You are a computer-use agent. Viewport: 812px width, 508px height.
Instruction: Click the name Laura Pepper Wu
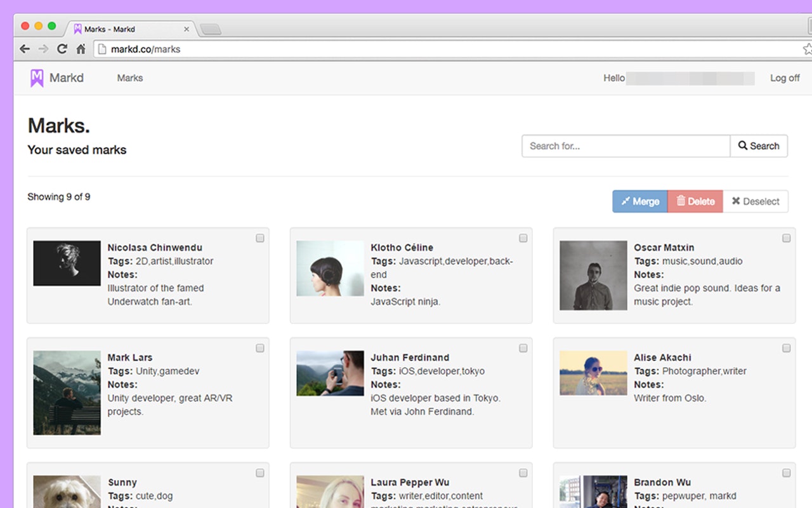410,483
